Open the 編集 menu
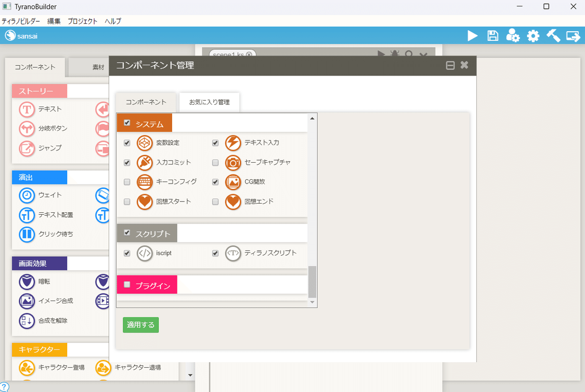This screenshot has width=585, height=392. [x=54, y=21]
